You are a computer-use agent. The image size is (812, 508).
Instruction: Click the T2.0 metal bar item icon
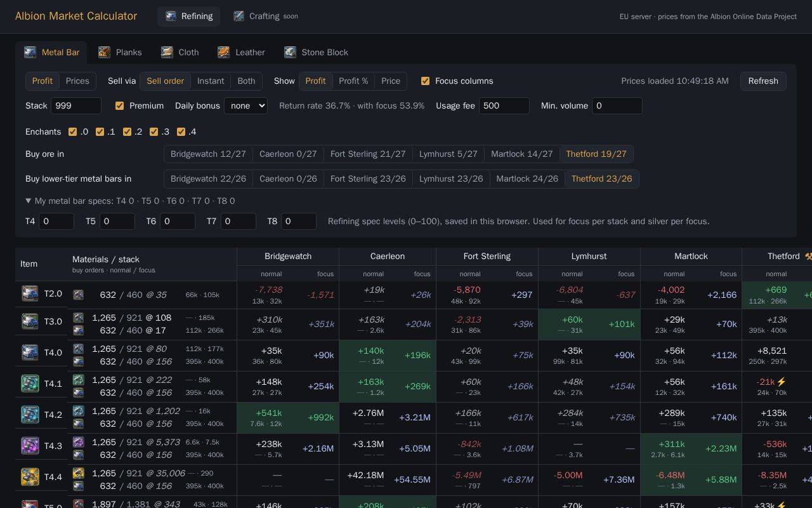coord(30,293)
